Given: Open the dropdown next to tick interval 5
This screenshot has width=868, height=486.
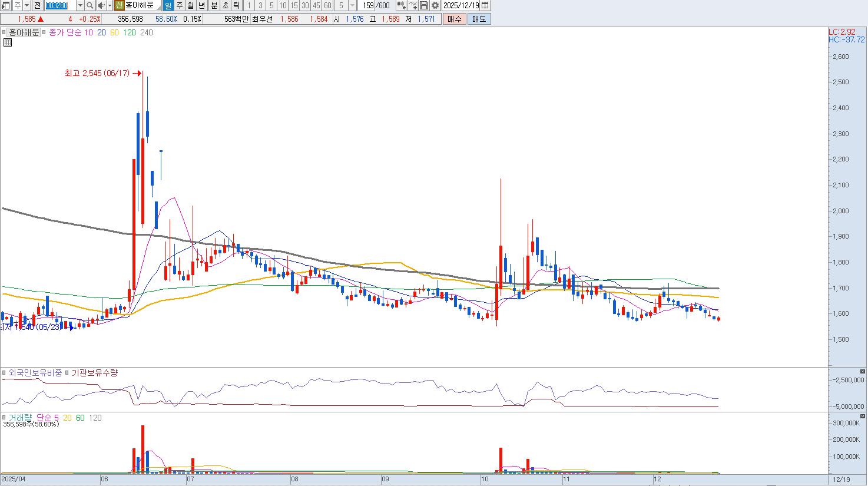Looking at the screenshot, I should (x=352, y=5).
